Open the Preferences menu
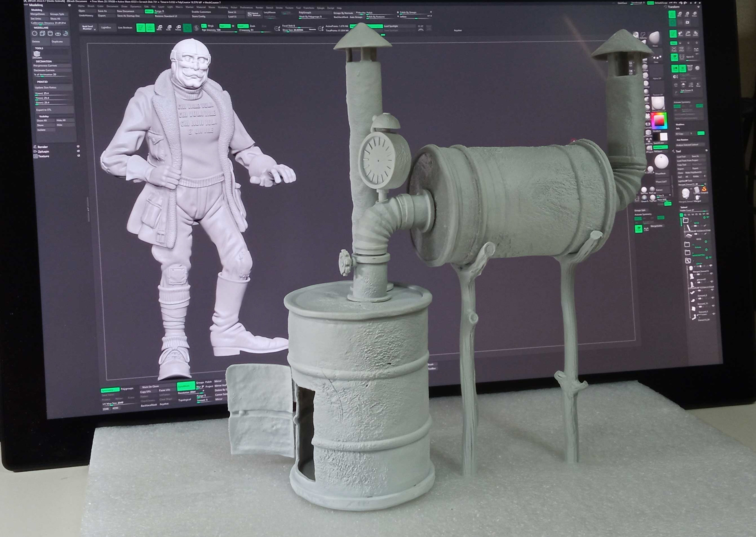Screen dimensions: 756x537 click(x=246, y=7)
